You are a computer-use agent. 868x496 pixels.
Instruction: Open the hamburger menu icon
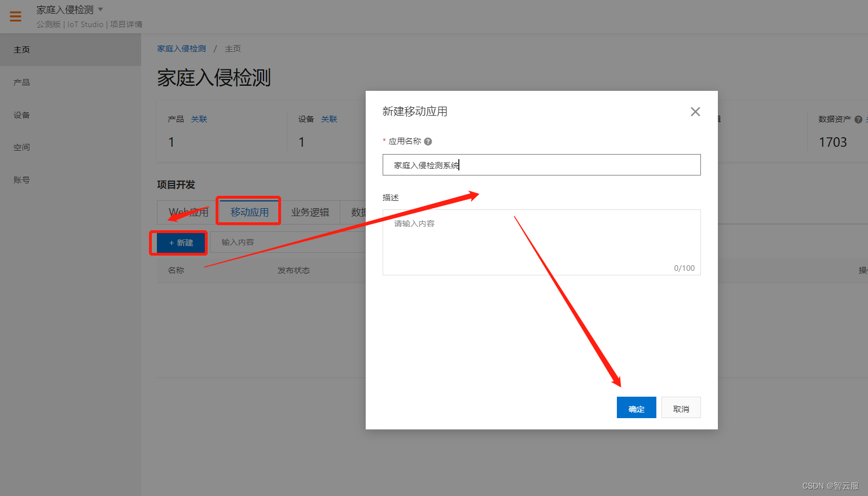[x=15, y=16]
